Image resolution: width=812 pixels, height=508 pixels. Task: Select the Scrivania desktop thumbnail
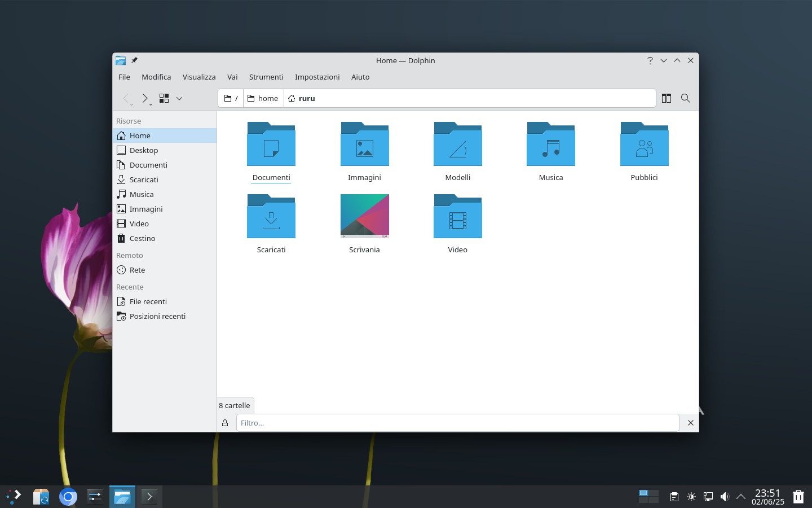pyautogui.click(x=365, y=216)
